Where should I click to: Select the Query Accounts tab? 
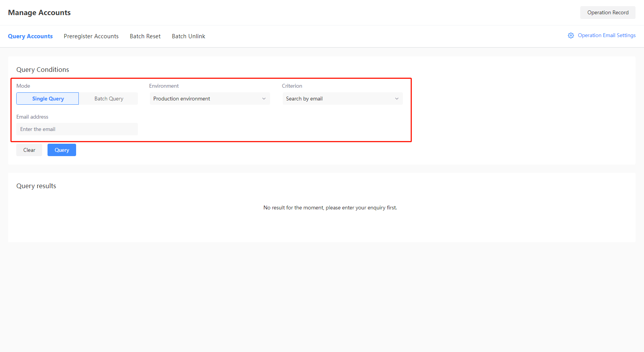(x=30, y=36)
